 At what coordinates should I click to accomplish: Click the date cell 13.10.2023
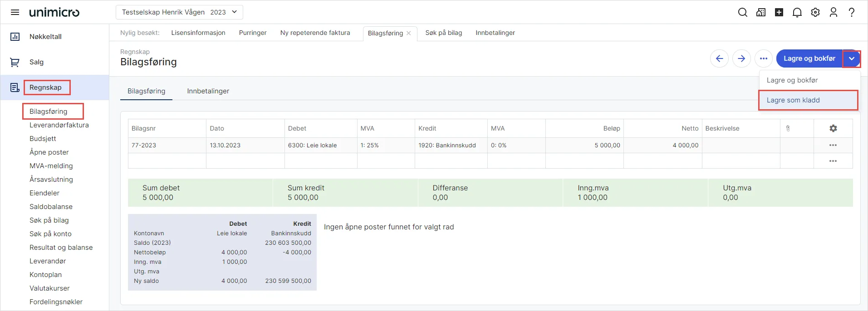[x=245, y=145]
